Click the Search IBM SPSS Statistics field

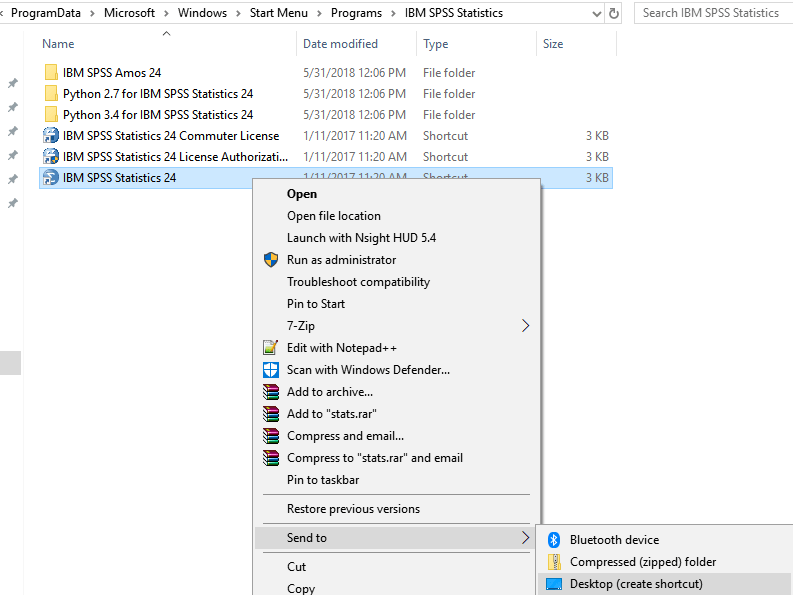[x=713, y=13]
